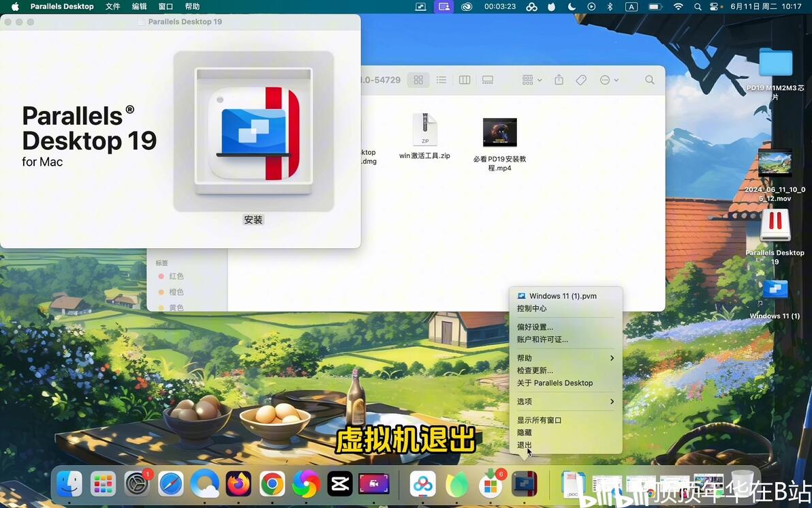Image resolution: width=812 pixels, height=508 pixels.
Task: Click Parallels Desktop icon in the dock
Action: tap(525, 484)
